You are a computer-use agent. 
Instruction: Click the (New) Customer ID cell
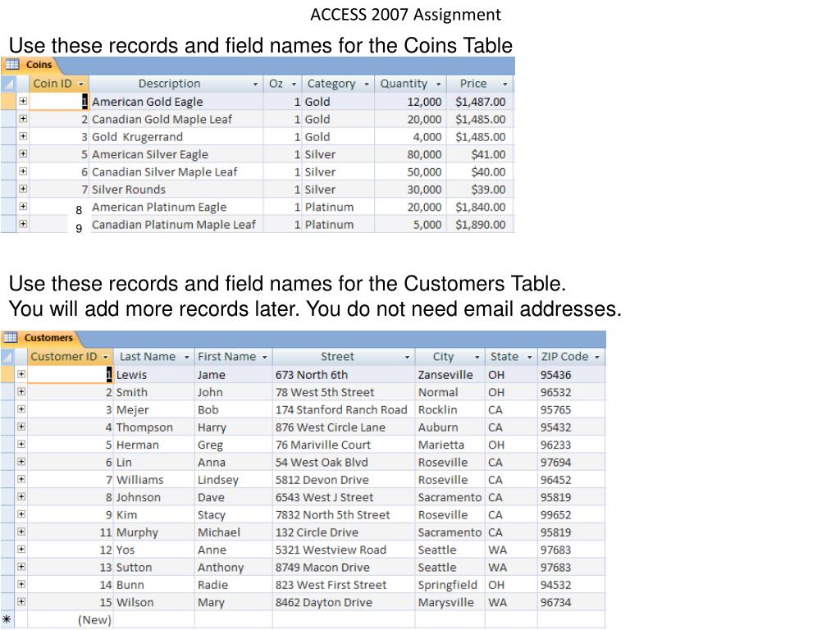(x=71, y=620)
